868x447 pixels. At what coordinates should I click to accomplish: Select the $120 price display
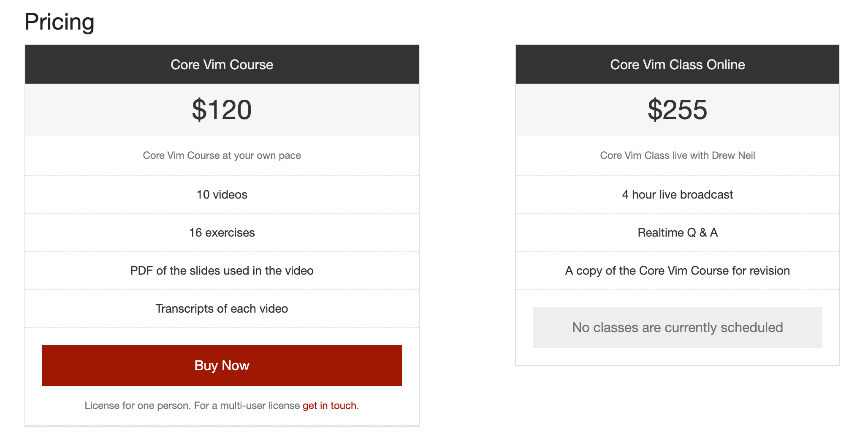(222, 109)
